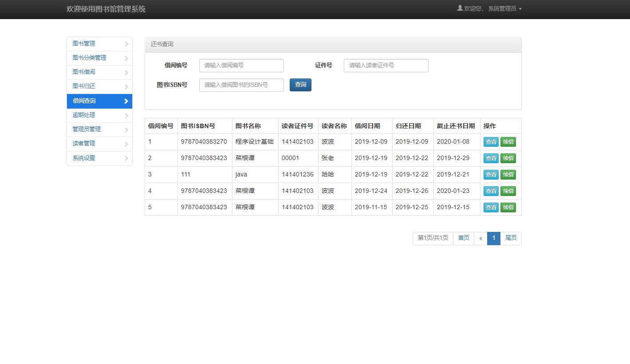Image resolution: width=630 pixels, height=364 pixels.
Task: Click chevron arrow next to 图书管理
Action: 126,44
